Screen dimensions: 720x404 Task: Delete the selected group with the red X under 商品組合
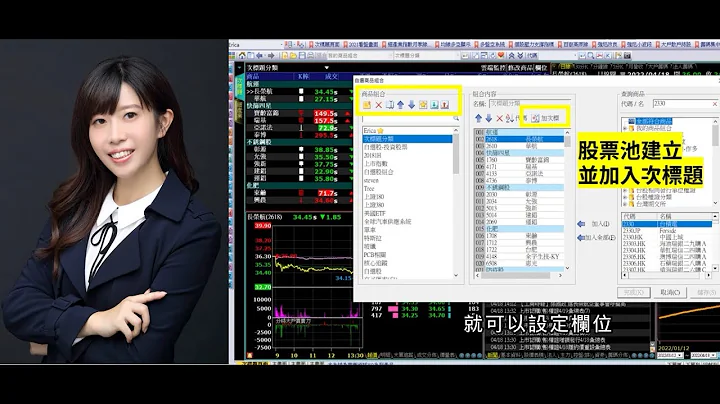378,105
